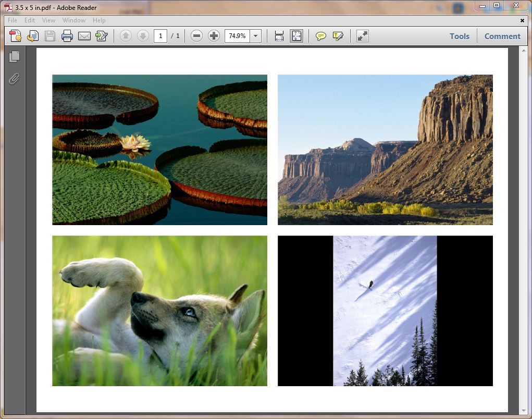Go to the next page arrow
532x419 pixels.
143,35
